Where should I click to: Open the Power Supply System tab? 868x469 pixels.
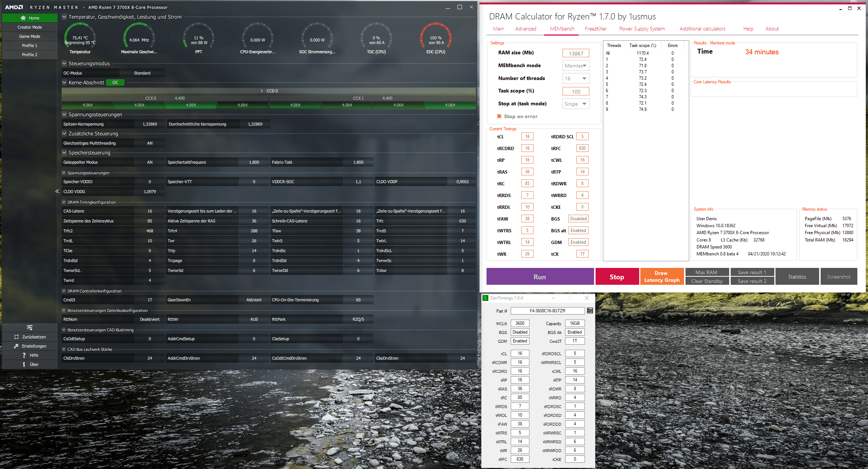pos(642,29)
